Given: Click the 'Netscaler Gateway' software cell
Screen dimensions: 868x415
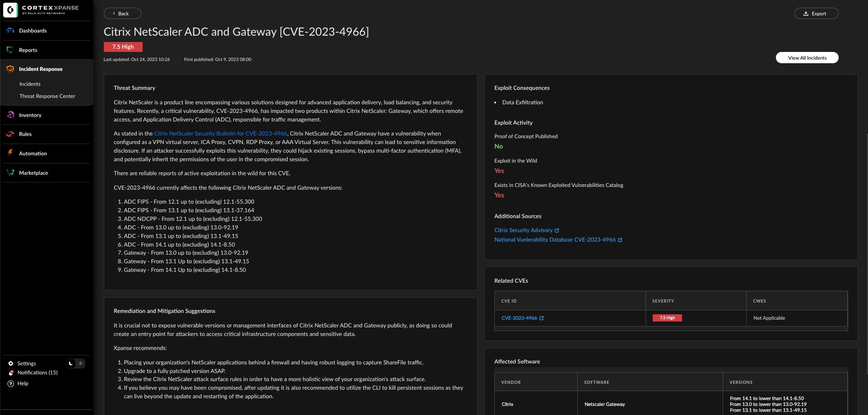Looking at the screenshot, I should (604, 405).
